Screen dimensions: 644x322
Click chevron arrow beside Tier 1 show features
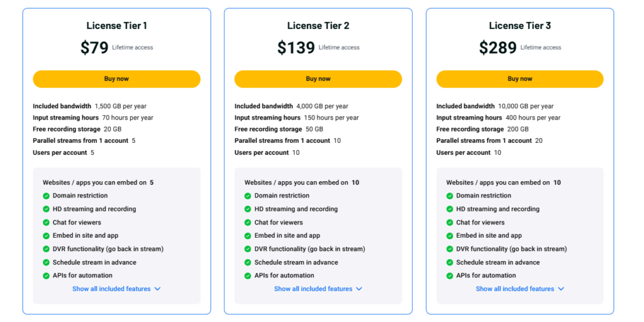click(157, 289)
